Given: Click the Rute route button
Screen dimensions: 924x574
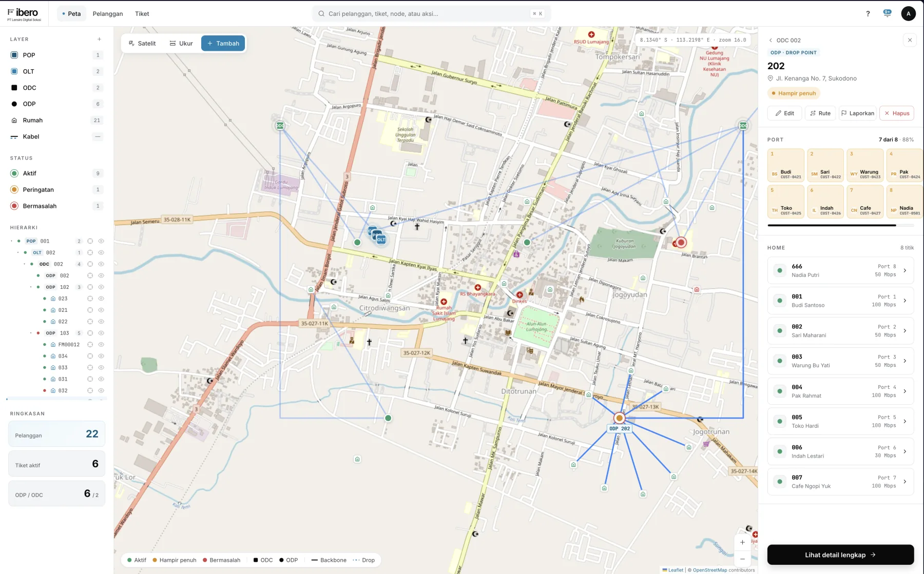Looking at the screenshot, I should 820,113.
